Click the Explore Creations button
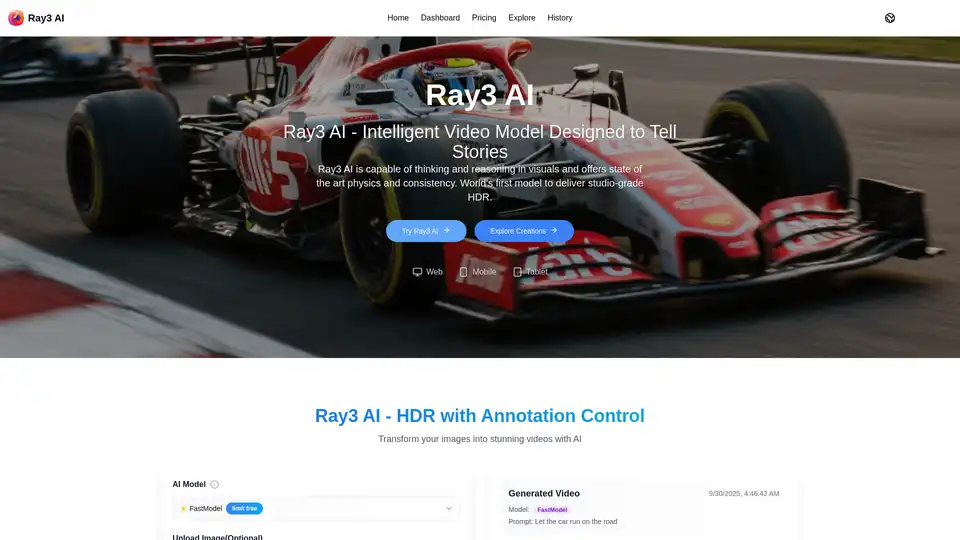This screenshot has width=960, height=540. click(x=523, y=231)
